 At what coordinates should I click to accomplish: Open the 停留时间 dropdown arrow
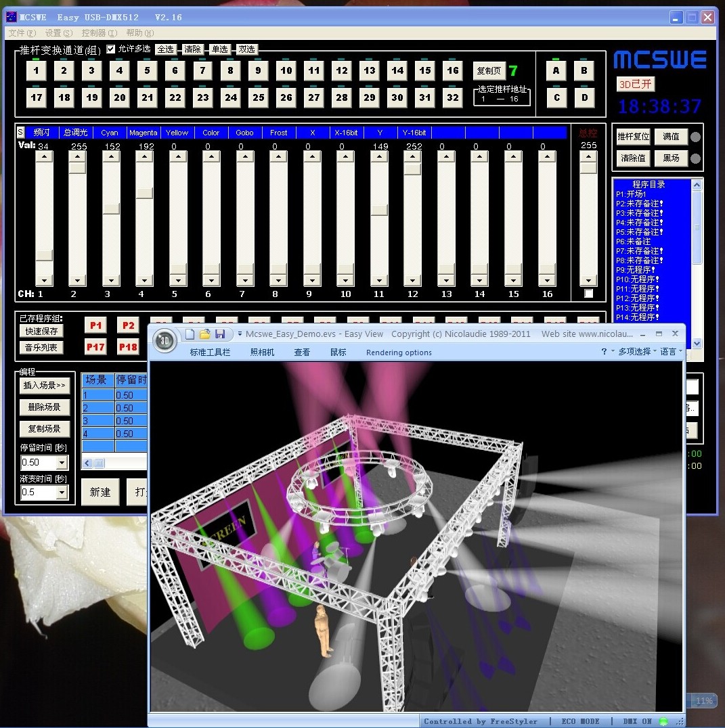point(62,462)
